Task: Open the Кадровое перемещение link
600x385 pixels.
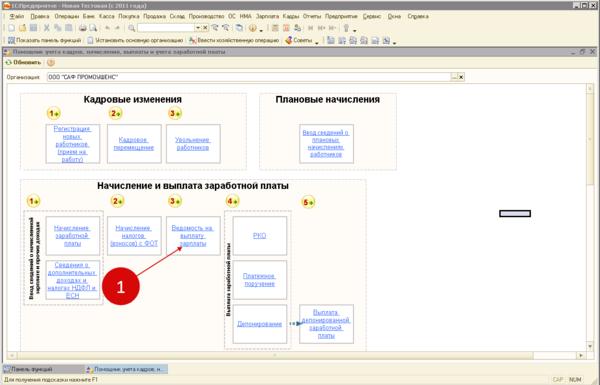Action: 134,144
